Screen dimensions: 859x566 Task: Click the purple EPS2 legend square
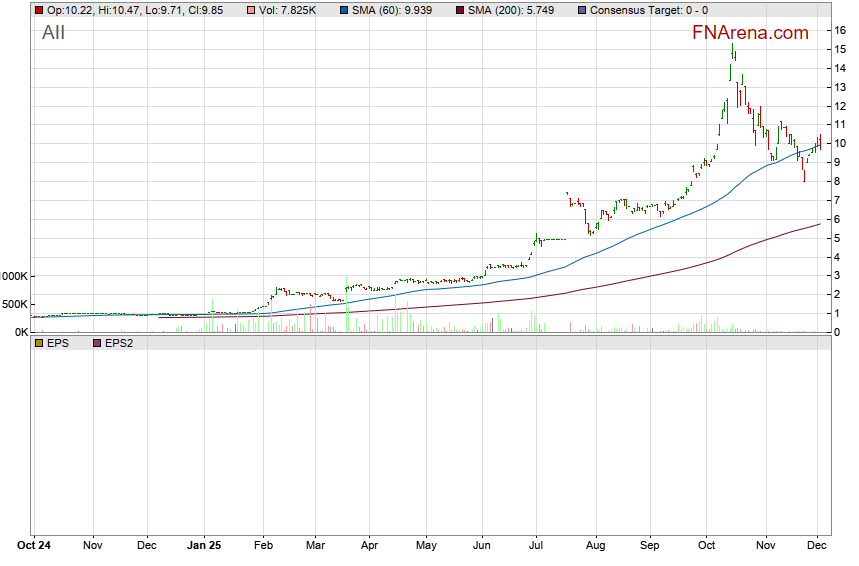click(97, 343)
